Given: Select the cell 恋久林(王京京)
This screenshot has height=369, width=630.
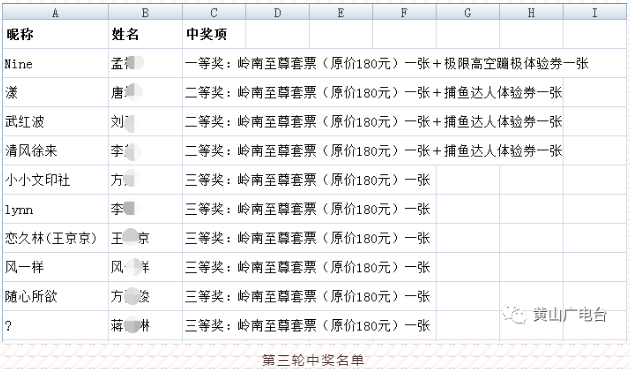Looking at the screenshot, I should (55, 238).
